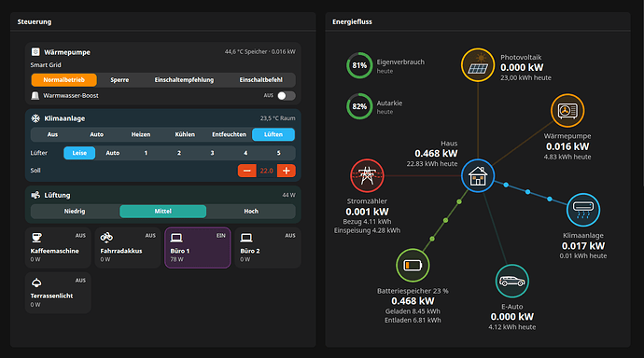Switch the Warmwasser-Boost toggle on
This screenshot has width=644, height=358.
[287, 95]
